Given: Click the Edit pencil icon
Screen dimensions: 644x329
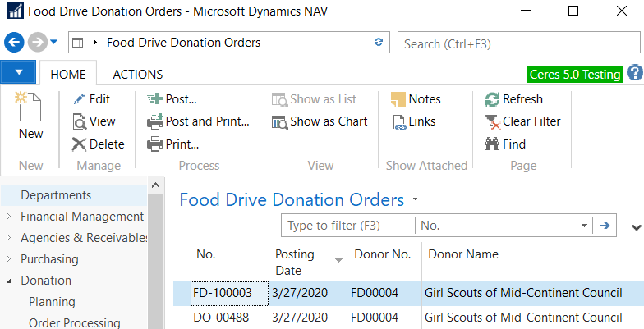Looking at the screenshot, I should (x=80, y=99).
